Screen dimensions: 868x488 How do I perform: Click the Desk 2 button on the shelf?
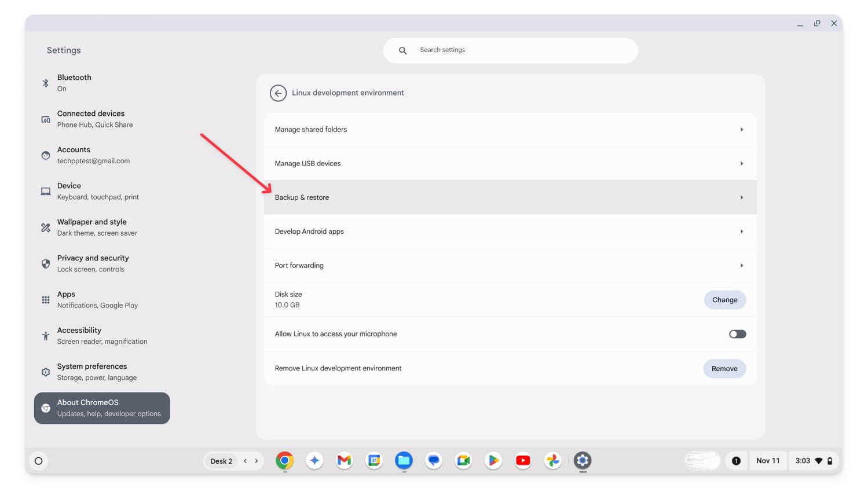(x=221, y=461)
